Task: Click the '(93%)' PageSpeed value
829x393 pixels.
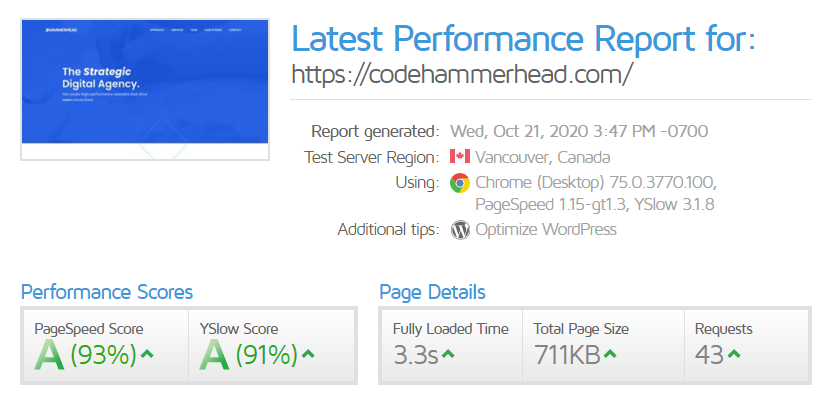Action: 104,355
